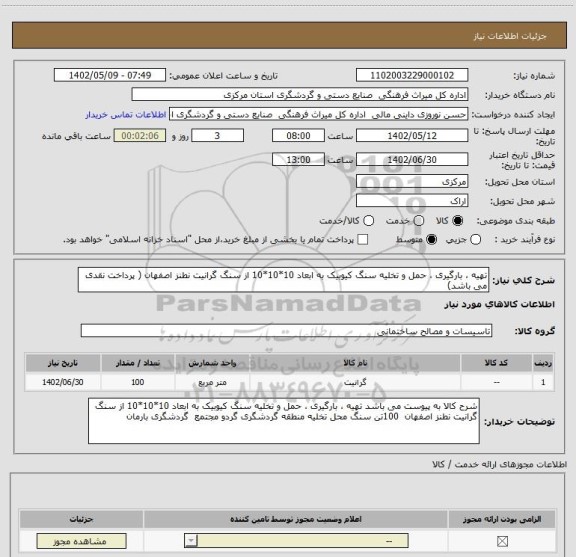Click the نام کالا column header
Screen dimensions: 576x557
[x=355, y=363]
